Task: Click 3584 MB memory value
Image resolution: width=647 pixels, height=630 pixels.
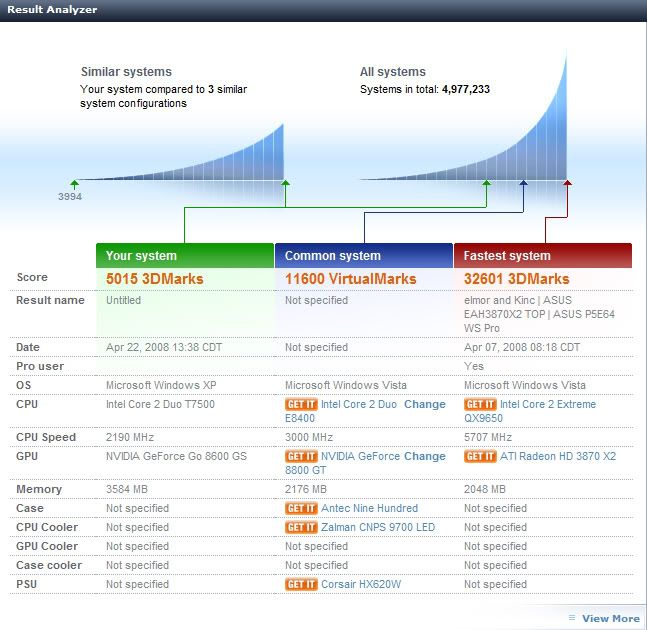Action: 127,489
